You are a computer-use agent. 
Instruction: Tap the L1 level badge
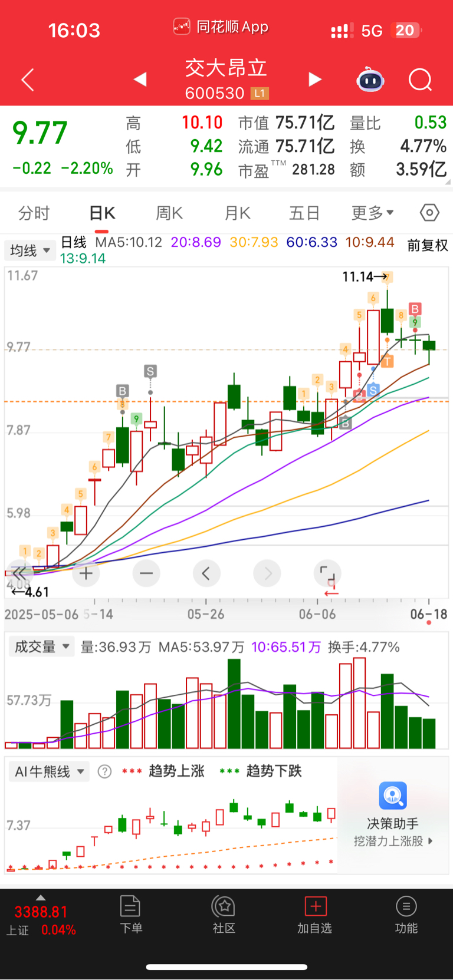pyautogui.click(x=260, y=93)
